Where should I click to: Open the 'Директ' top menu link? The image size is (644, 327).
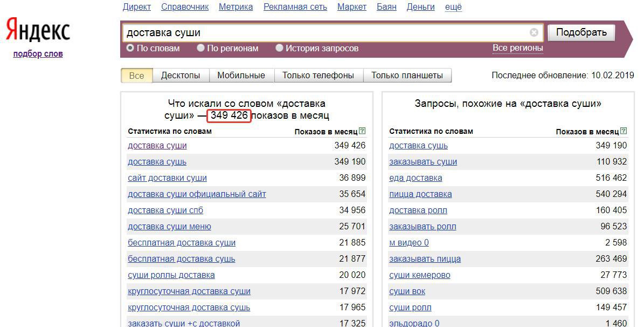pyautogui.click(x=137, y=7)
